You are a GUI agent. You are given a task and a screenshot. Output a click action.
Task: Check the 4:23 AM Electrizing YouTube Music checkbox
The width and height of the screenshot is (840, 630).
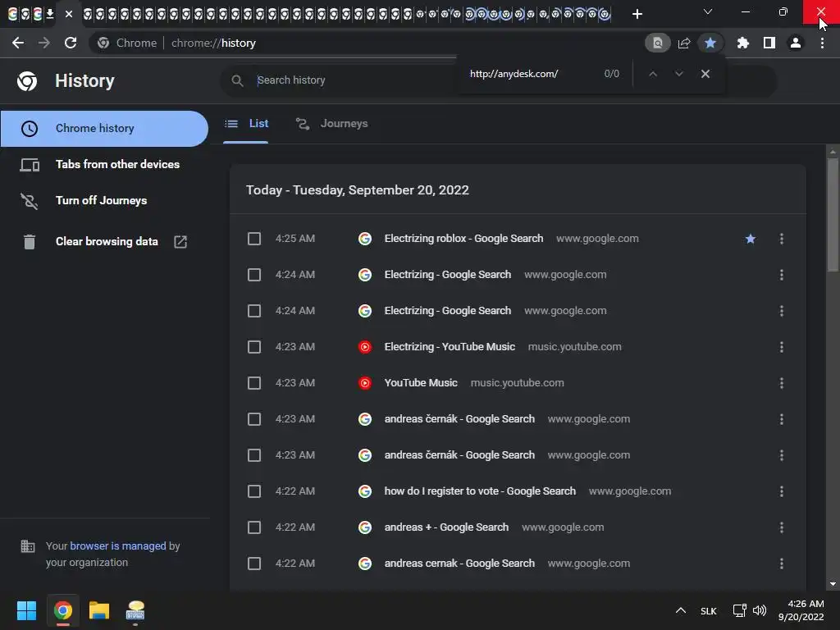point(254,347)
